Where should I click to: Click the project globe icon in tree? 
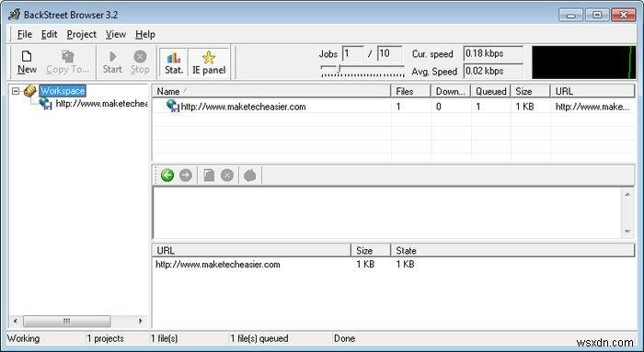[x=46, y=104]
